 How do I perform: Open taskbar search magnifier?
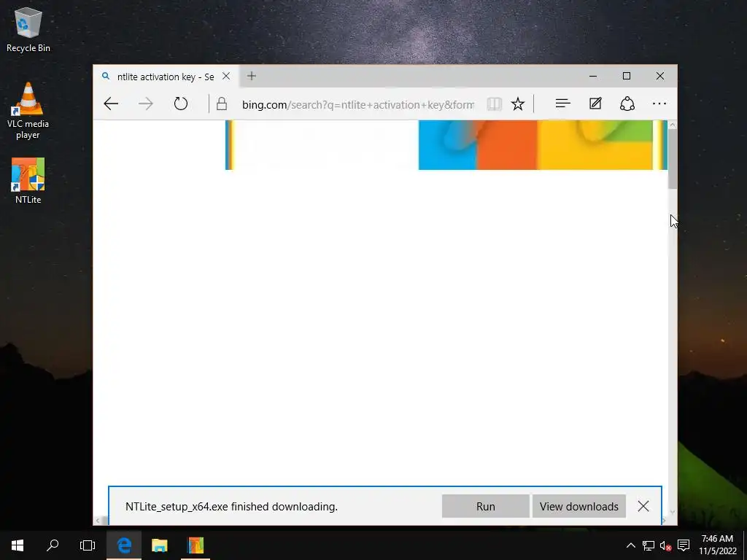53,545
